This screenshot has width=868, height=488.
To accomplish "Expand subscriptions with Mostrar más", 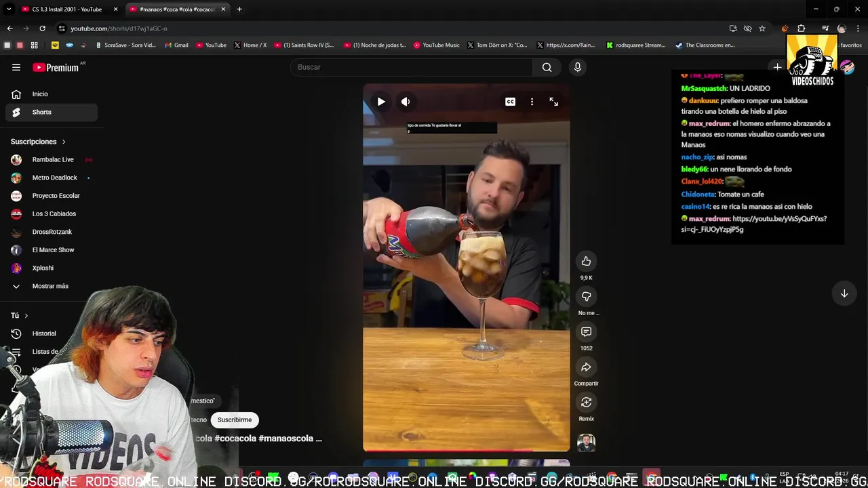I will pyautogui.click(x=52, y=286).
